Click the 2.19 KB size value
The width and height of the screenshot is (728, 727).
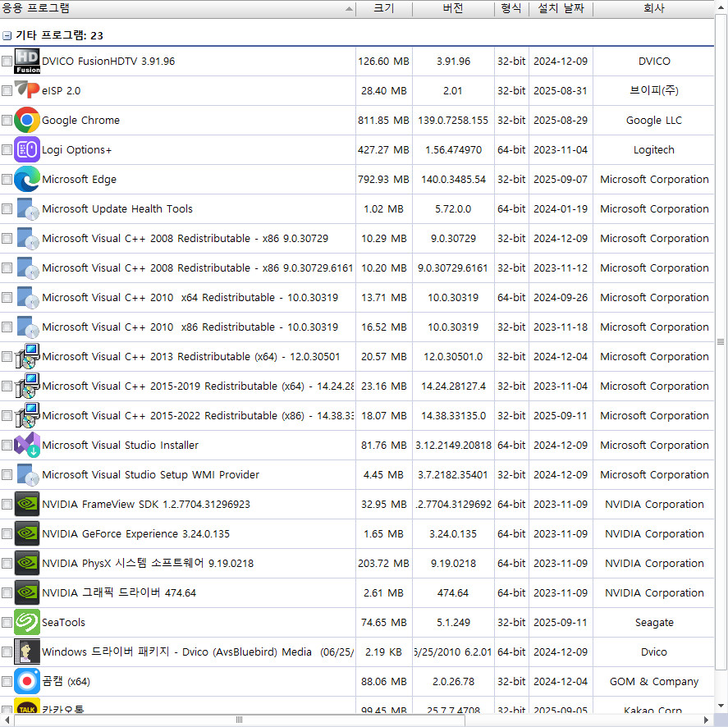[x=383, y=652]
